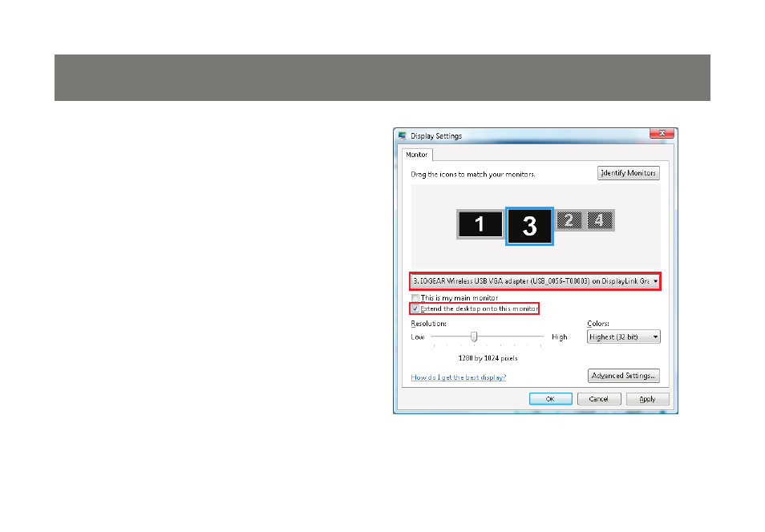Click the Identify Monitors button
765x532 pixels.
click(x=629, y=173)
